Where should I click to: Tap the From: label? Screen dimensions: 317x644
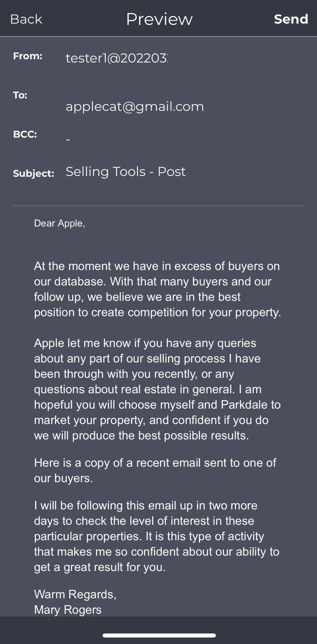coord(28,56)
